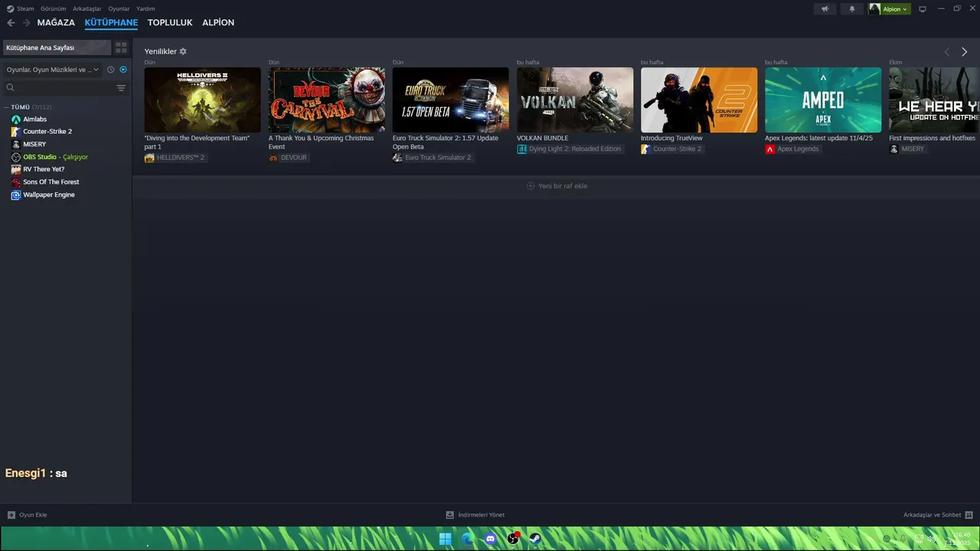The width and height of the screenshot is (980, 551).
Task: Open the Windows Start button
Action: coord(445,539)
